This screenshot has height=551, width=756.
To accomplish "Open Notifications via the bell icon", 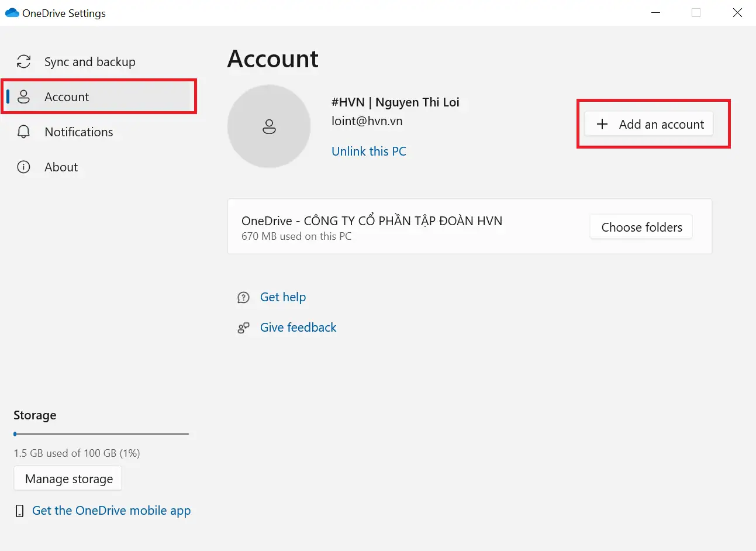I will [x=23, y=132].
